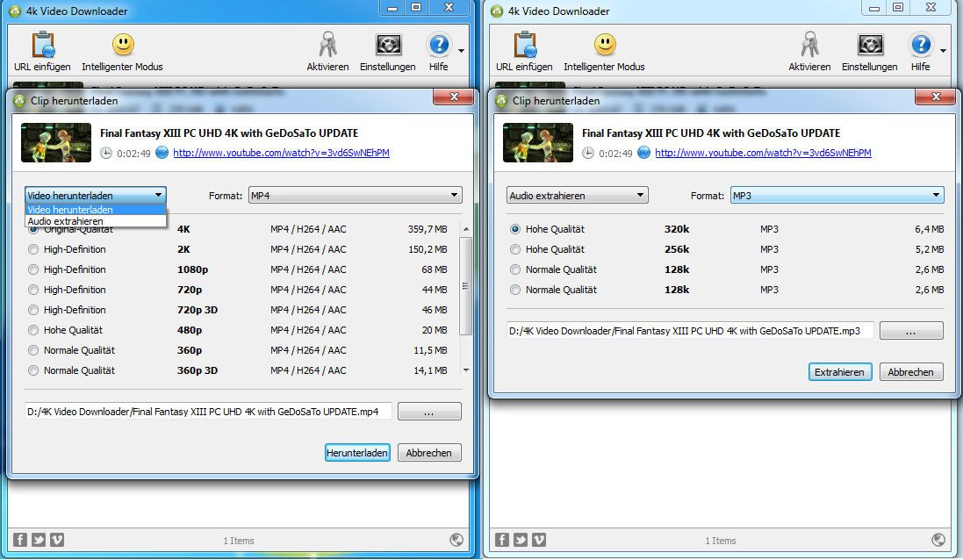Choose Video herunterladen in open dropdown list
This screenshot has height=560, width=963.
pos(95,210)
